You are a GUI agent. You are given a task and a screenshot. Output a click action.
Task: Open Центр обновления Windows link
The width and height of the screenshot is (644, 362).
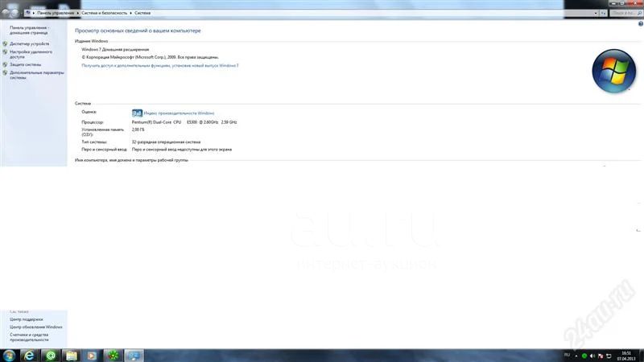(x=36, y=327)
